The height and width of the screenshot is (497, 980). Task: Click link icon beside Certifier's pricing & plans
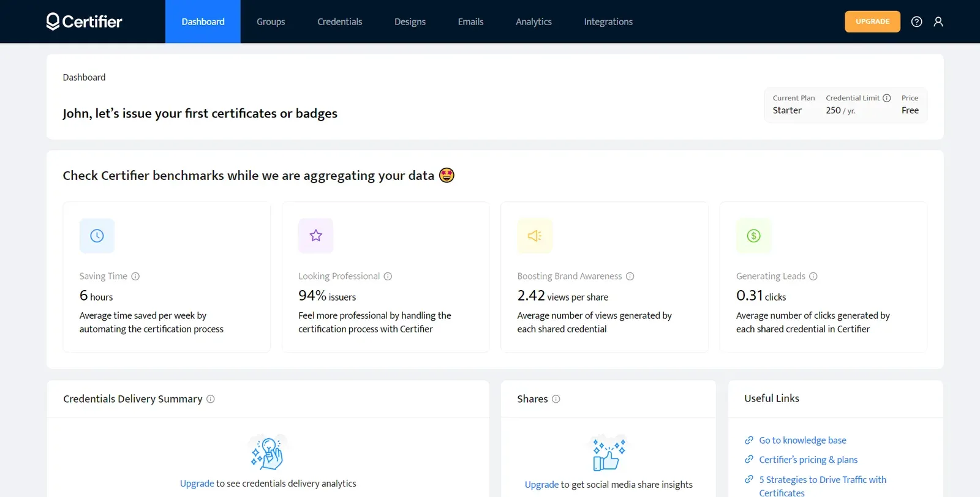[x=748, y=460]
